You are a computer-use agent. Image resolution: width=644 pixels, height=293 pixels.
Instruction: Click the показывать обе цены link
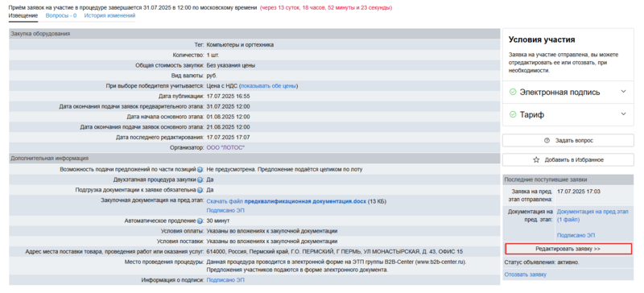[269, 86]
